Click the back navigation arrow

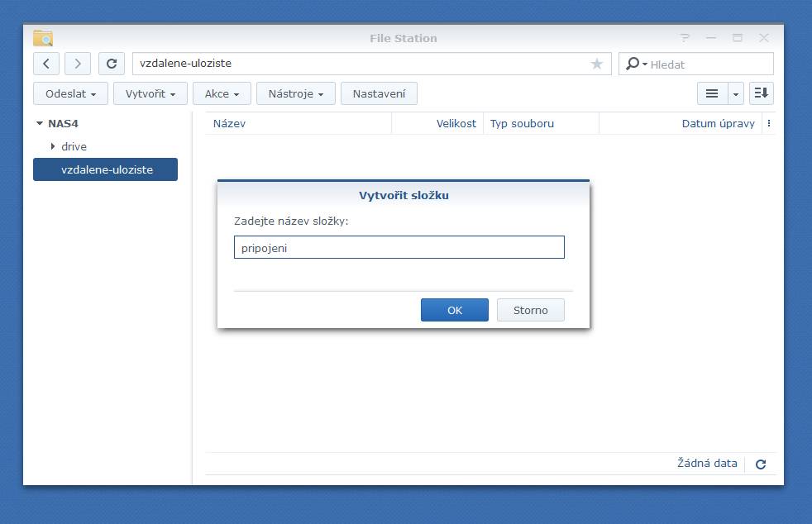tap(46, 64)
